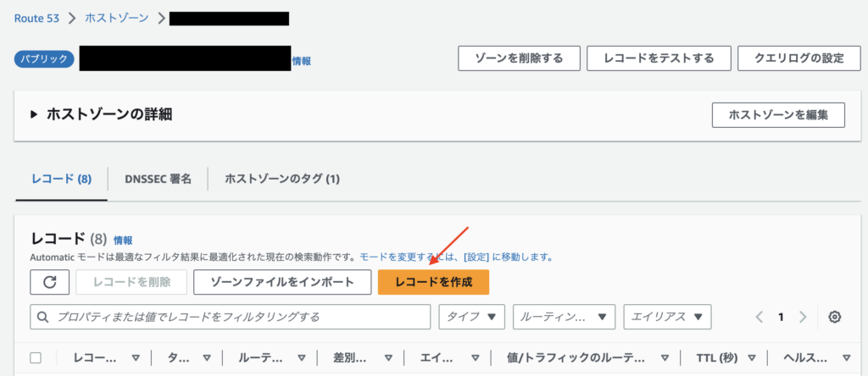Open the records table settings gear
The width and height of the screenshot is (868, 376).
835,317
